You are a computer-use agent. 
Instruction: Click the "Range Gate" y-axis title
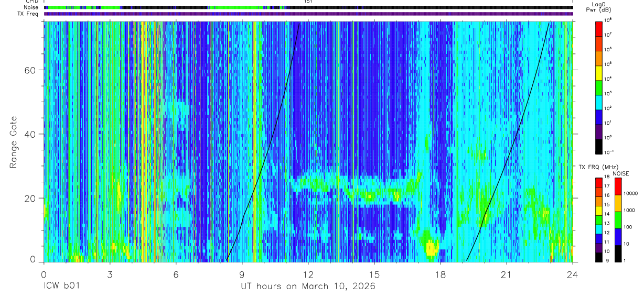click(x=14, y=141)
